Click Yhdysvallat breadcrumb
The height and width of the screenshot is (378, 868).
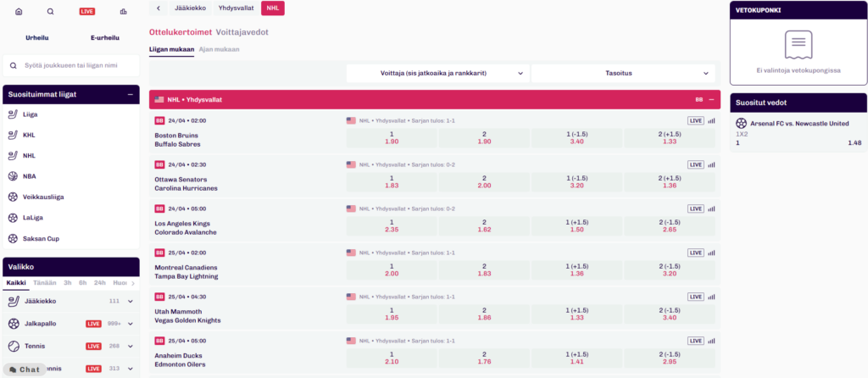pyautogui.click(x=236, y=8)
